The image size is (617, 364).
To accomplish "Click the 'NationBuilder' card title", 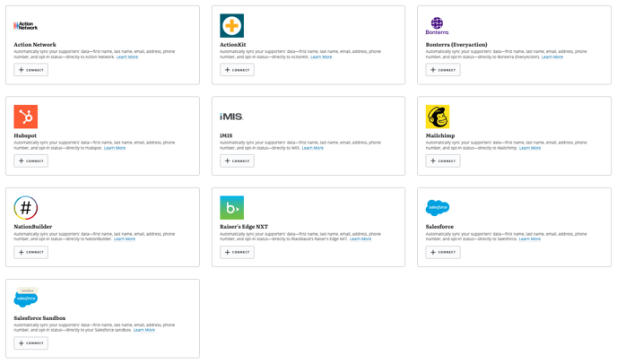I will [x=33, y=227].
